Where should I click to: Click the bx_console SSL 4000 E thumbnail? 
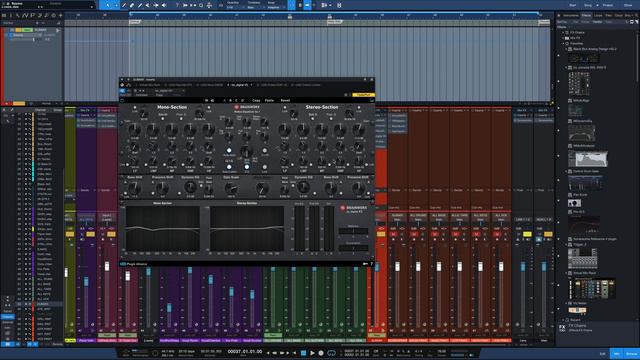[x=579, y=83]
